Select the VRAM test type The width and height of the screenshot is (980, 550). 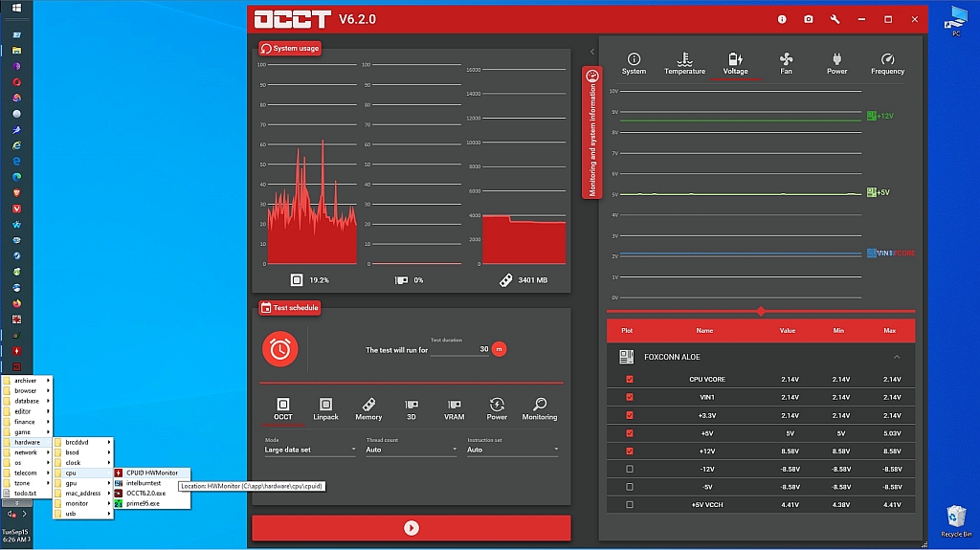point(454,409)
